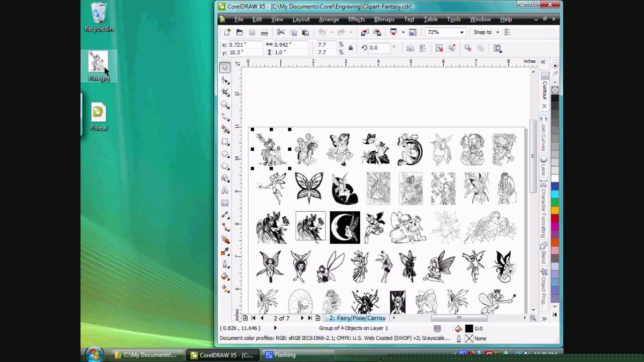The height and width of the screenshot is (362, 644).
Task: Go to next page arrow
Action: coord(302,318)
